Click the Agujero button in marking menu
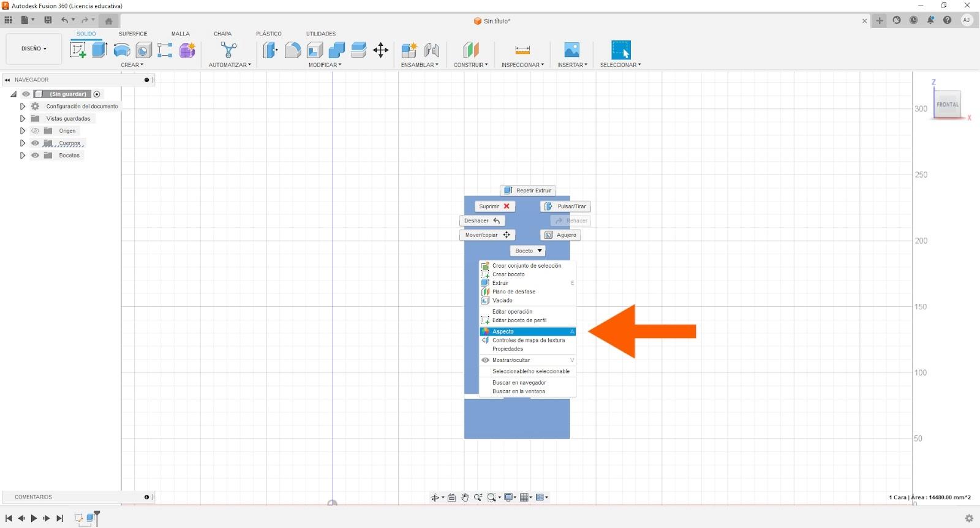The width and height of the screenshot is (980, 528). (x=560, y=235)
